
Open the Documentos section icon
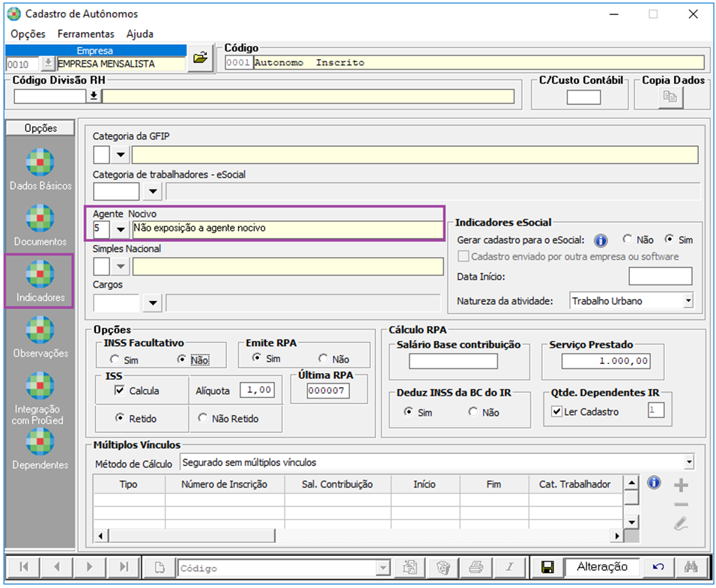coord(39,219)
